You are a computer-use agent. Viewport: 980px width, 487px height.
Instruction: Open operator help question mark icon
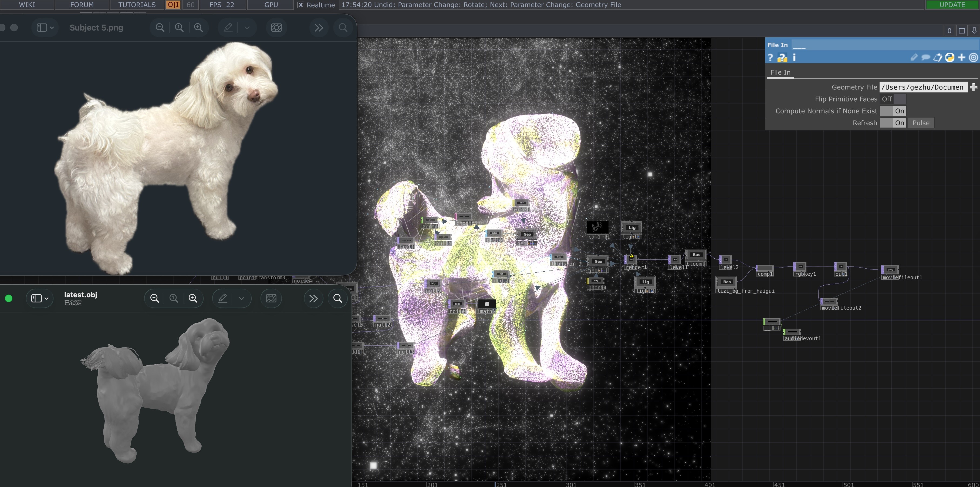click(771, 58)
